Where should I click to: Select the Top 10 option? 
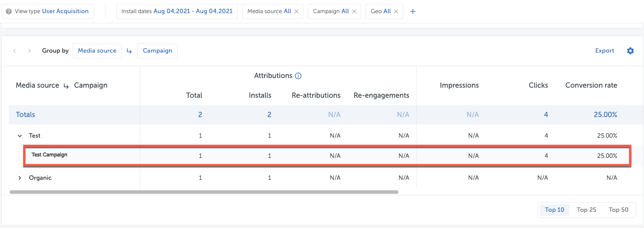pos(554,210)
